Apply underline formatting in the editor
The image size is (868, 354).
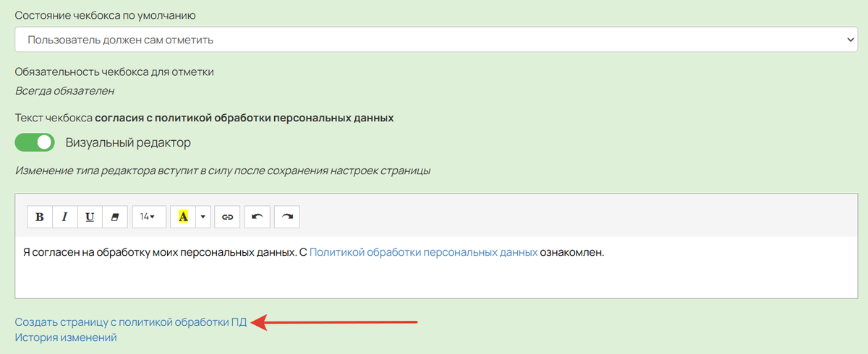pos(89,217)
